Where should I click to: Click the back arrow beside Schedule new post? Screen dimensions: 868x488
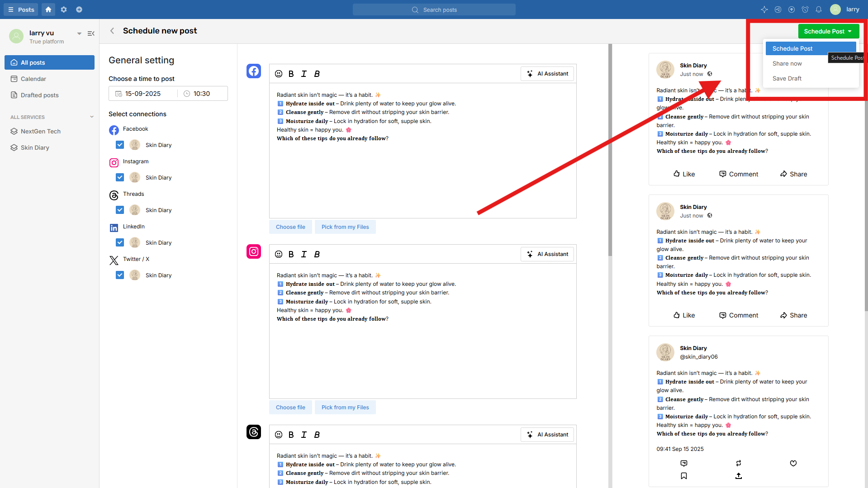tap(112, 31)
